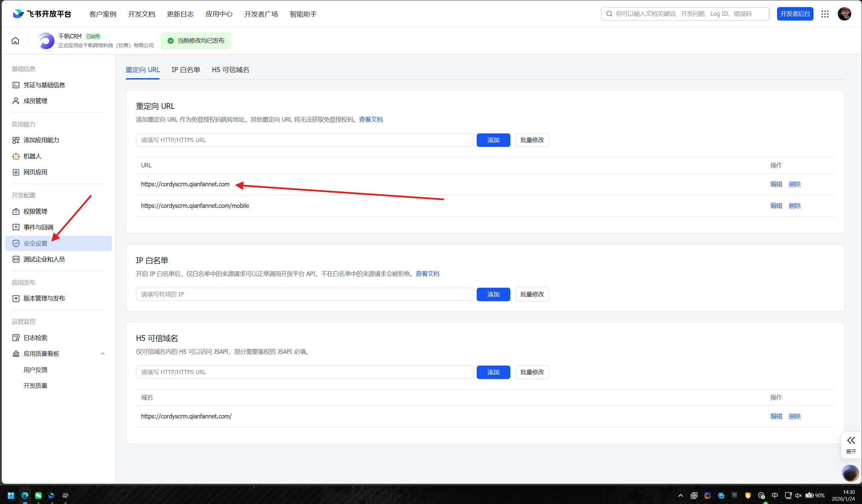
Task: Switch to IP 白名单 tab
Action: pos(186,70)
